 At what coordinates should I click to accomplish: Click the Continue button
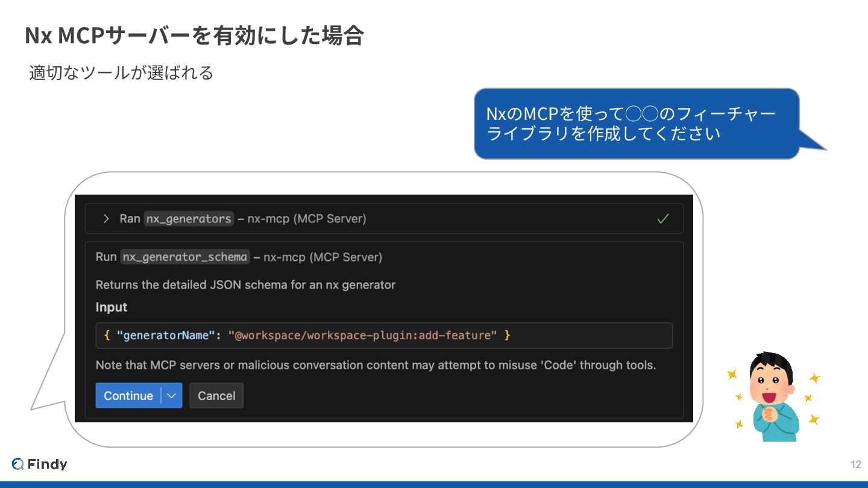point(128,396)
